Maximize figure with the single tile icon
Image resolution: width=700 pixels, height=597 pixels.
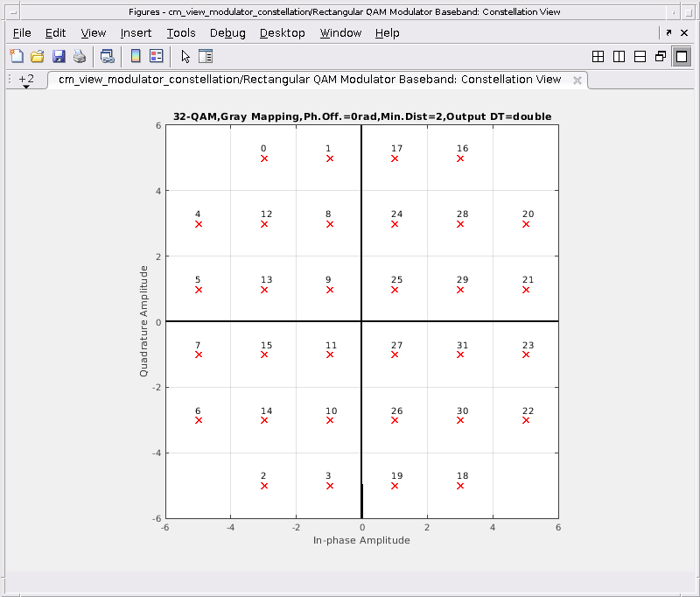point(682,56)
